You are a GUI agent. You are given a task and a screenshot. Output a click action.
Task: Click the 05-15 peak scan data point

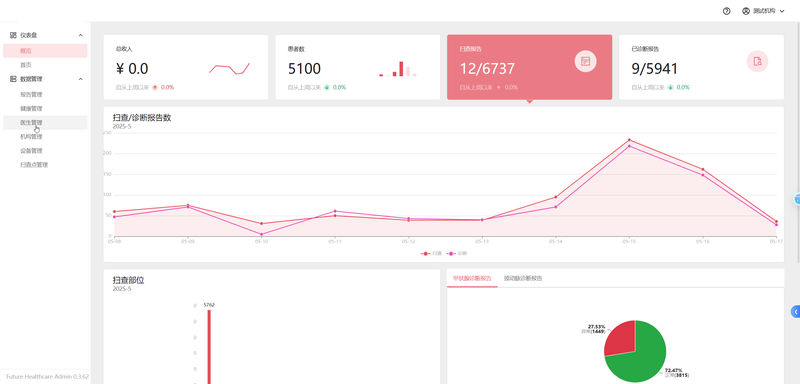(629, 140)
